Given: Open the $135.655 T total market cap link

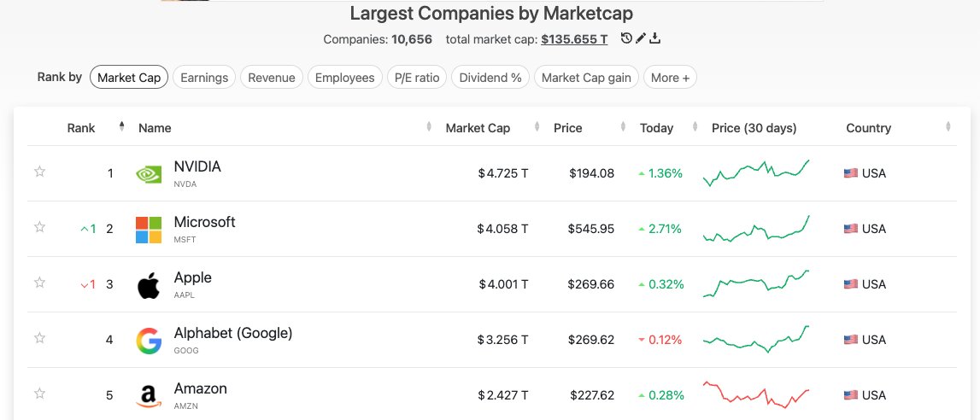Looking at the screenshot, I should point(574,39).
